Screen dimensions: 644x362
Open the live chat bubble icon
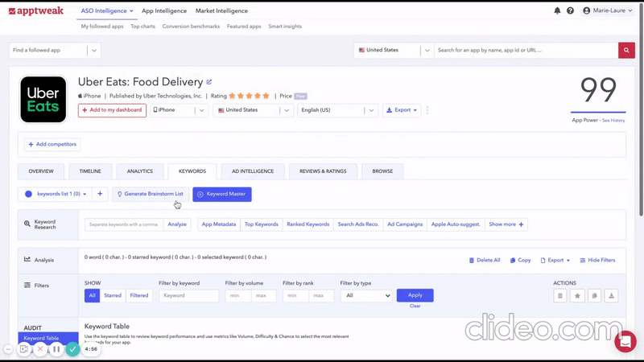click(x=625, y=341)
